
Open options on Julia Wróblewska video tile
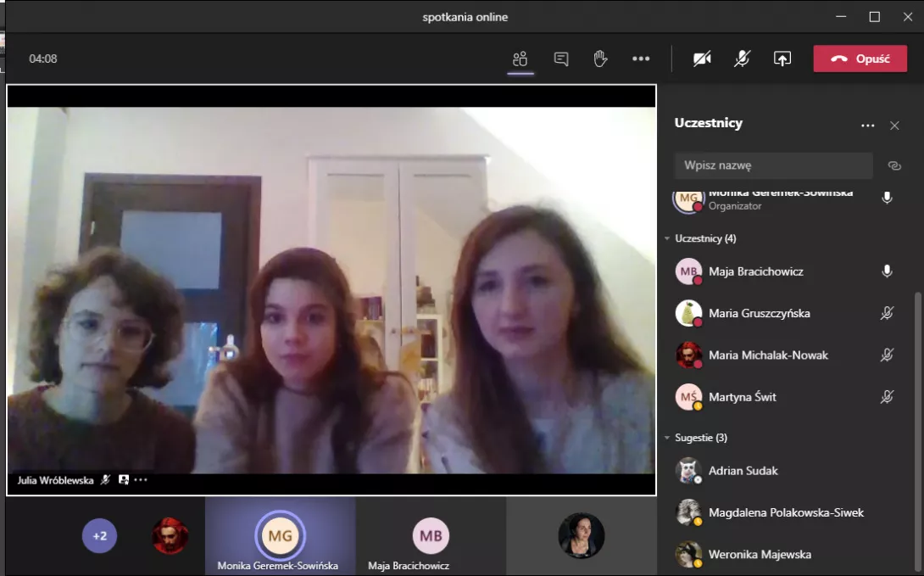(141, 480)
